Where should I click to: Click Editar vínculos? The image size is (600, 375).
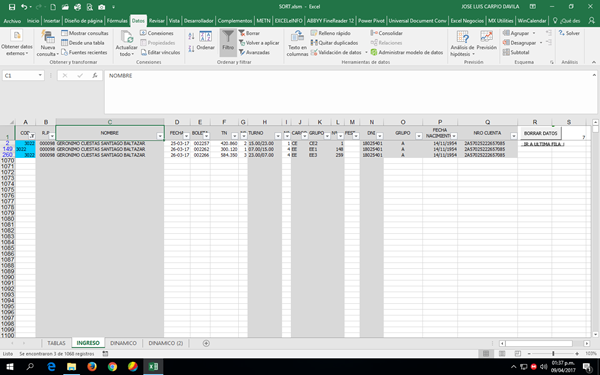pyautogui.click(x=160, y=52)
